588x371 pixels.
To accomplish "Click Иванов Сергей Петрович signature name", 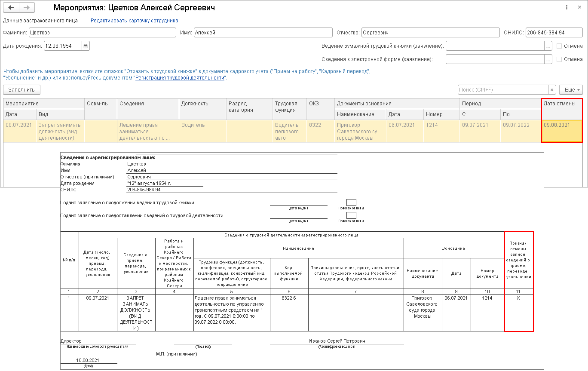I will click(337, 341).
